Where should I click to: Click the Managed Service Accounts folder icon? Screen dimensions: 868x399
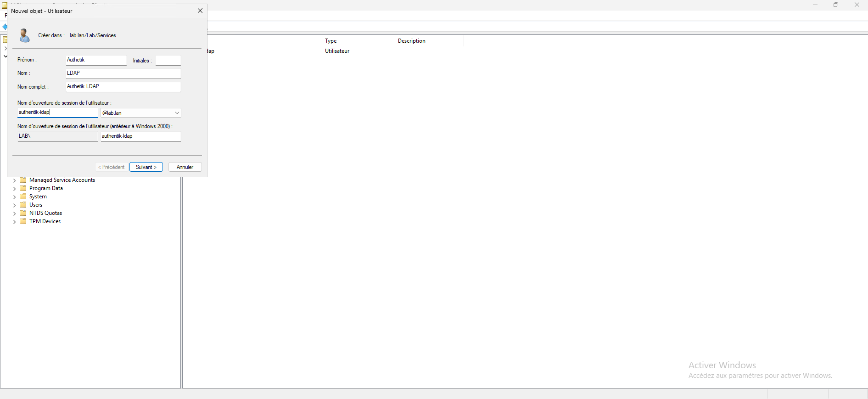23,180
